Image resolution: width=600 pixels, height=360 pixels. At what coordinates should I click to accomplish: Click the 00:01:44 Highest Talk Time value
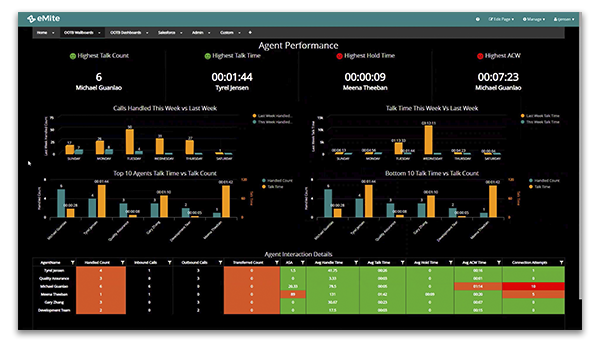(x=232, y=77)
